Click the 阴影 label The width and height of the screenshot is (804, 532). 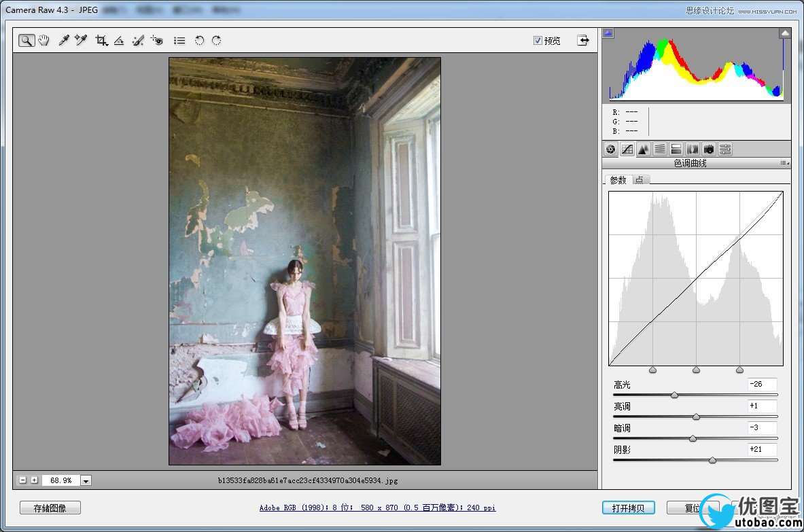pyautogui.click(x=622, y=450)
